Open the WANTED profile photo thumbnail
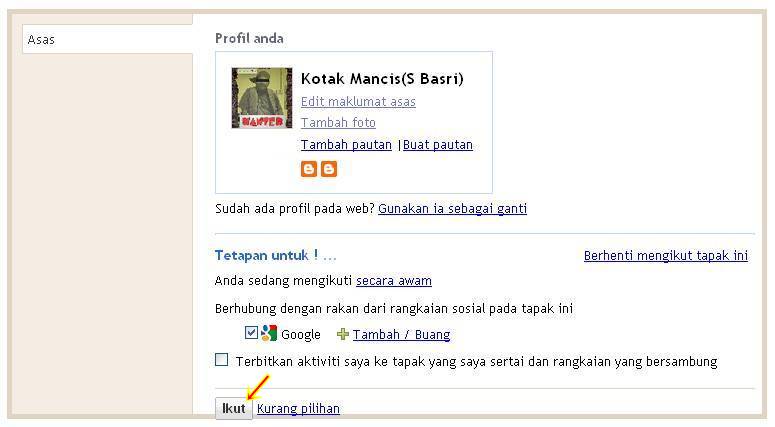Screen dimensions: 775x427 (x=261, y=98)
